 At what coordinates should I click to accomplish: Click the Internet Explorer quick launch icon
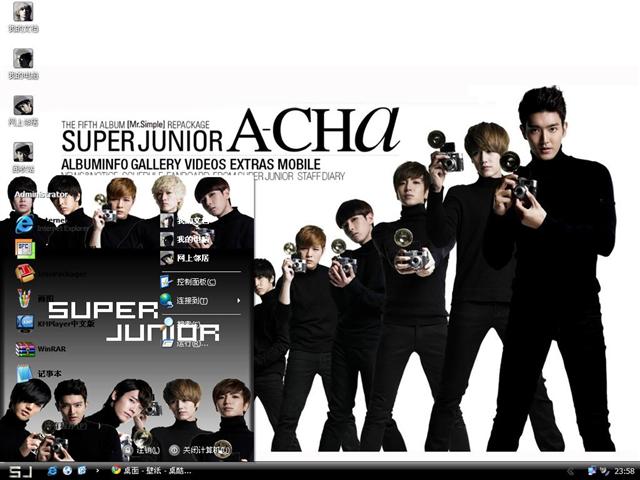52,471
